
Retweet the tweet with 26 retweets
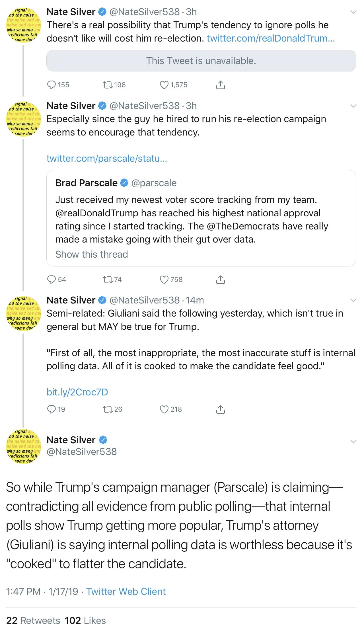pos(108,409)
